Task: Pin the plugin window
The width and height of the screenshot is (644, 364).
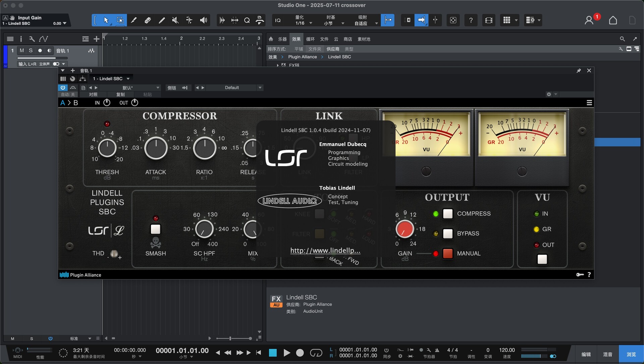Action: (x=579, y=71)
